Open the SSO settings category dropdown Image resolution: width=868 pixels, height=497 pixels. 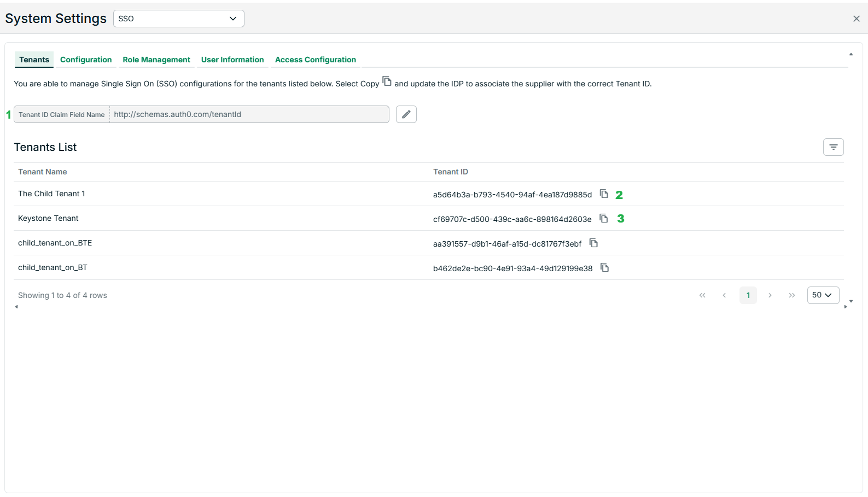(x=179, y=19)
